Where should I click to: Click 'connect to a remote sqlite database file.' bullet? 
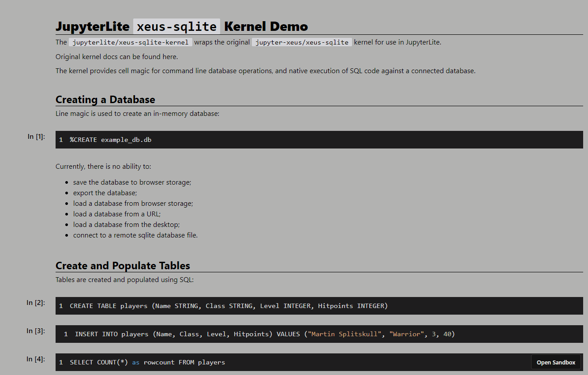pos(135,235)
